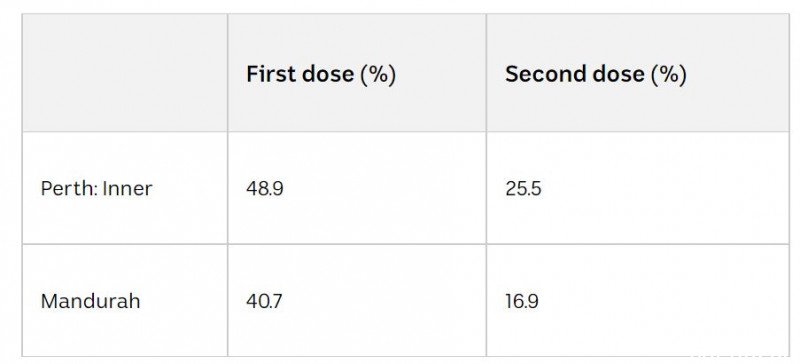Click the bold word First in header
800x364 pixels.
272,74
